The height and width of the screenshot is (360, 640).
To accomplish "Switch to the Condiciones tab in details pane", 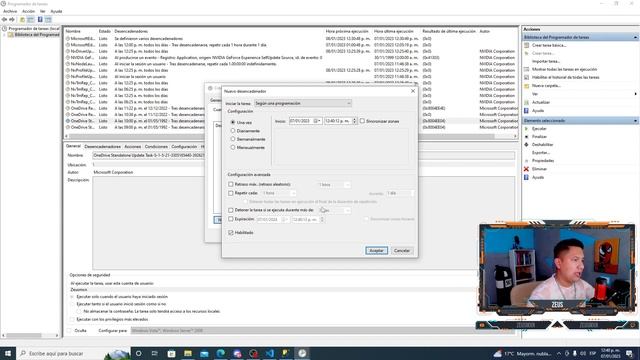I will 156,147.
